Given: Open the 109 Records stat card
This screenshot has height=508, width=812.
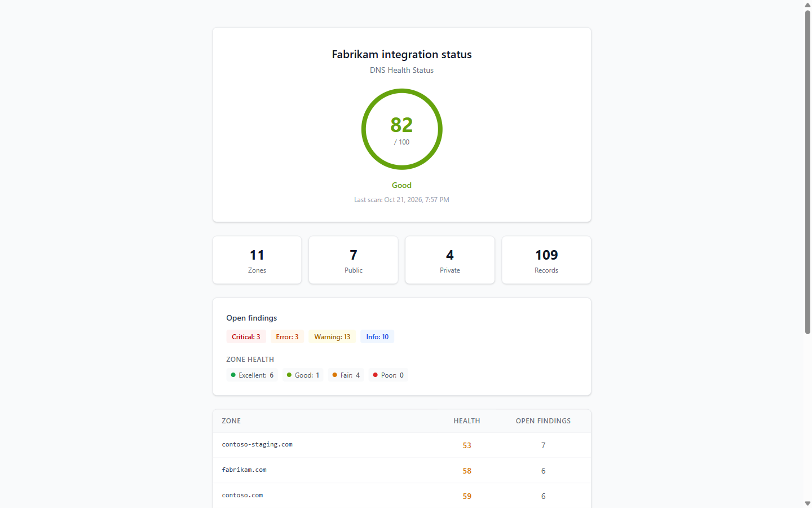Looking at the screenshot, I should click(546, 260).
